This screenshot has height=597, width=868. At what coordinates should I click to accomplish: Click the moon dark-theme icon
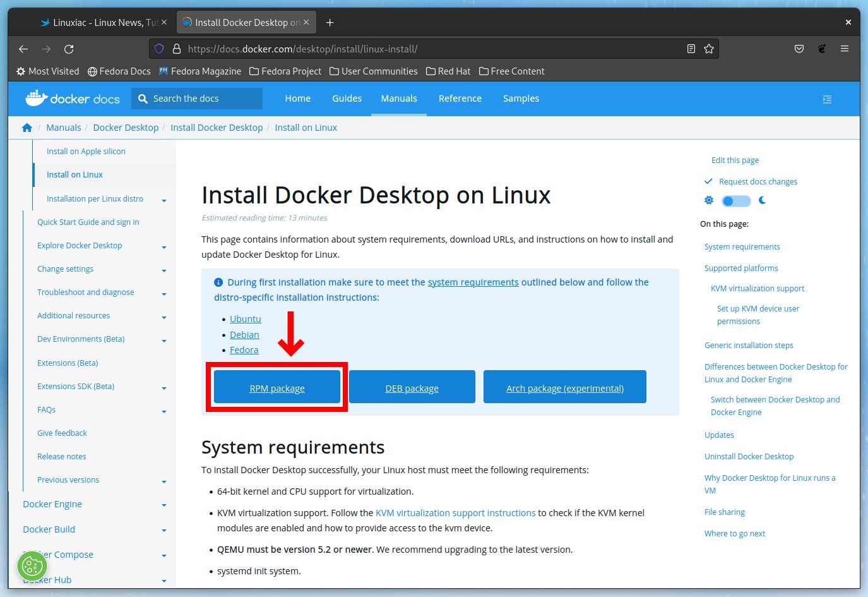pos(763,200)
